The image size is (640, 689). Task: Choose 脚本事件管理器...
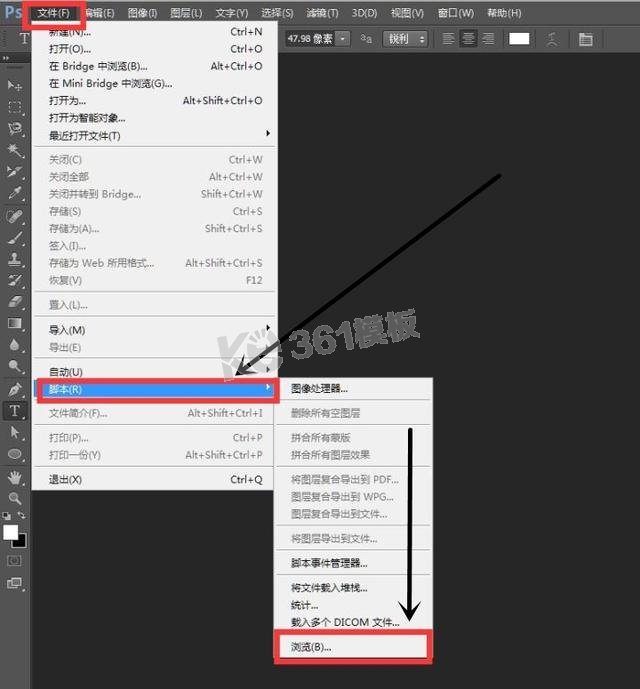pyautogui.click(x=353, y=563)
